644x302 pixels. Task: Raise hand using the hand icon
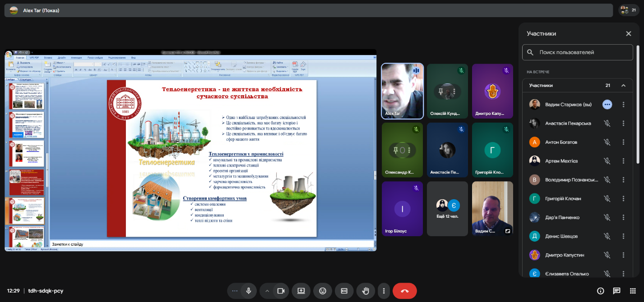[365, 291]
